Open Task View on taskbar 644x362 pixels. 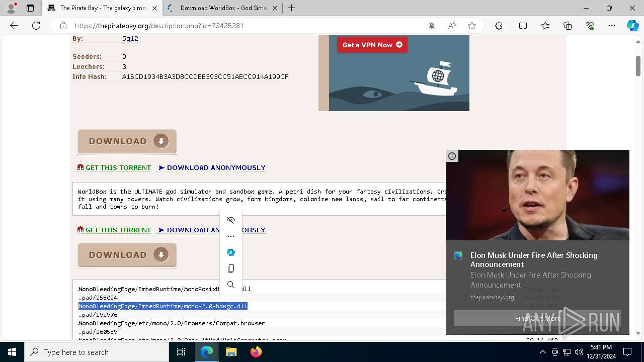point(181,352)
